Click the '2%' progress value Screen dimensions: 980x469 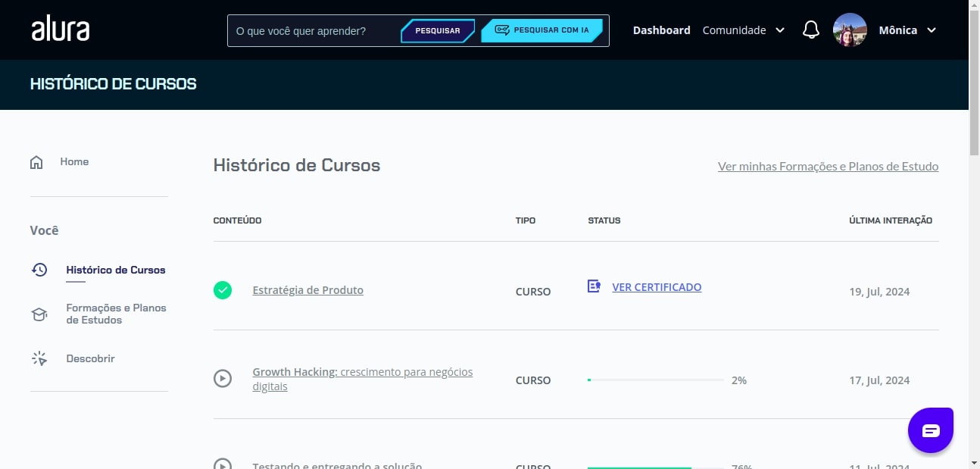(739, 380)
